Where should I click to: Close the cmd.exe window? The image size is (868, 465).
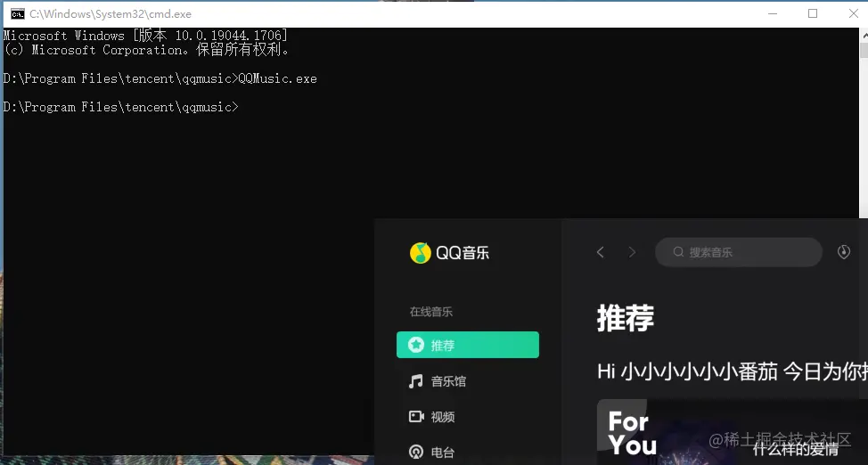point(853,13)
